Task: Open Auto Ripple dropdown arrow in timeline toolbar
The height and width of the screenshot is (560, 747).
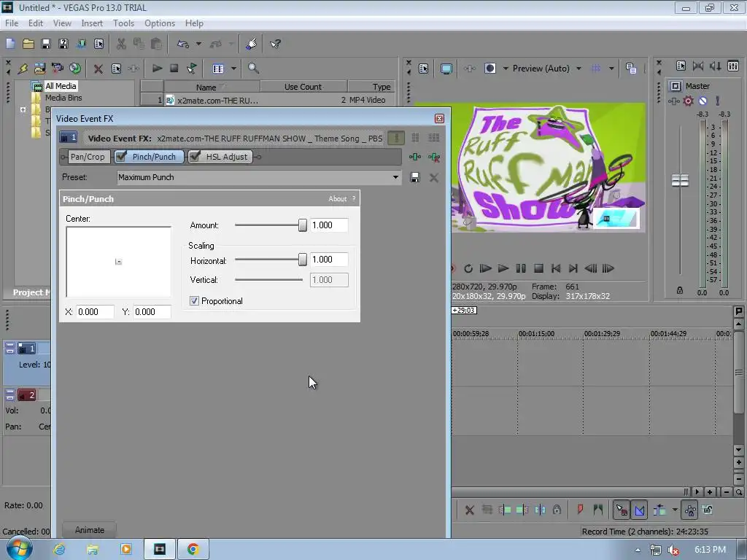Action: (675, 510)
